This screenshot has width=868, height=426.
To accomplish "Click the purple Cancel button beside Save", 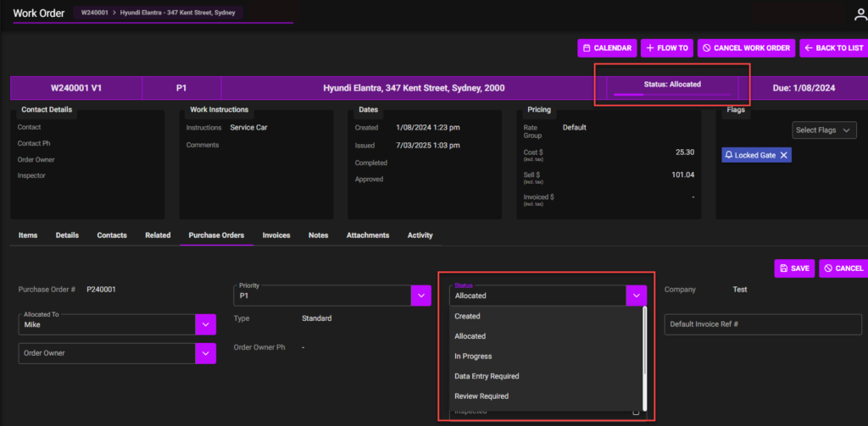I will pos(843,268).
